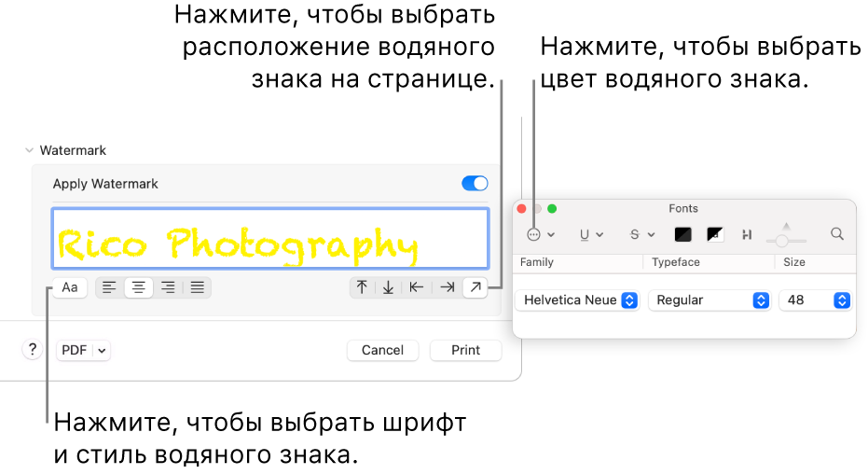Screen dimensions: 868x474
Task: Choose the document background color swatch
Action: coord(715,235)
